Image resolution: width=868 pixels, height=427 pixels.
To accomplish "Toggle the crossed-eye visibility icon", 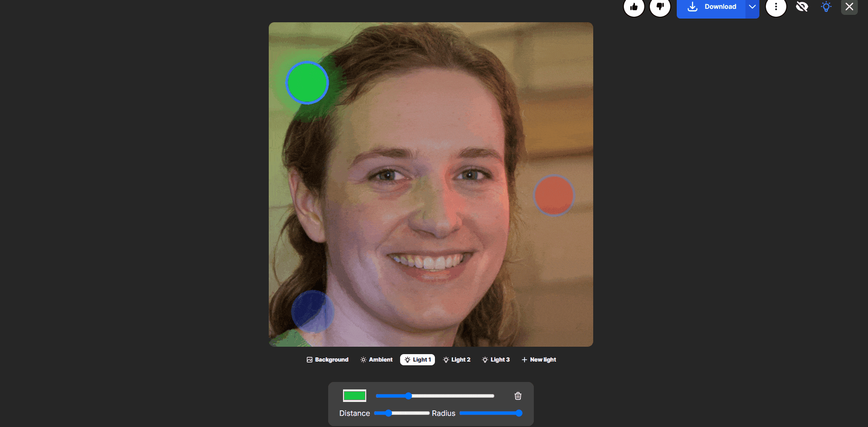I will (x=802, y=6).
